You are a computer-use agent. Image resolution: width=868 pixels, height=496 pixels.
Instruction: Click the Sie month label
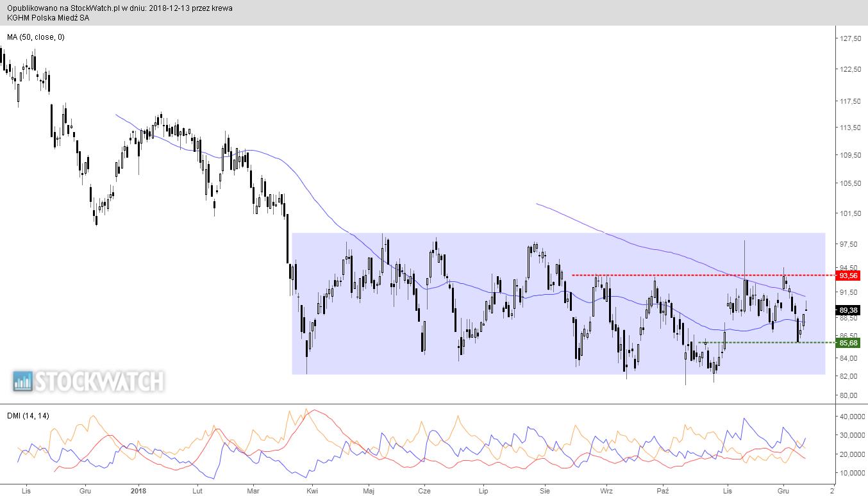tap(545, 491)
